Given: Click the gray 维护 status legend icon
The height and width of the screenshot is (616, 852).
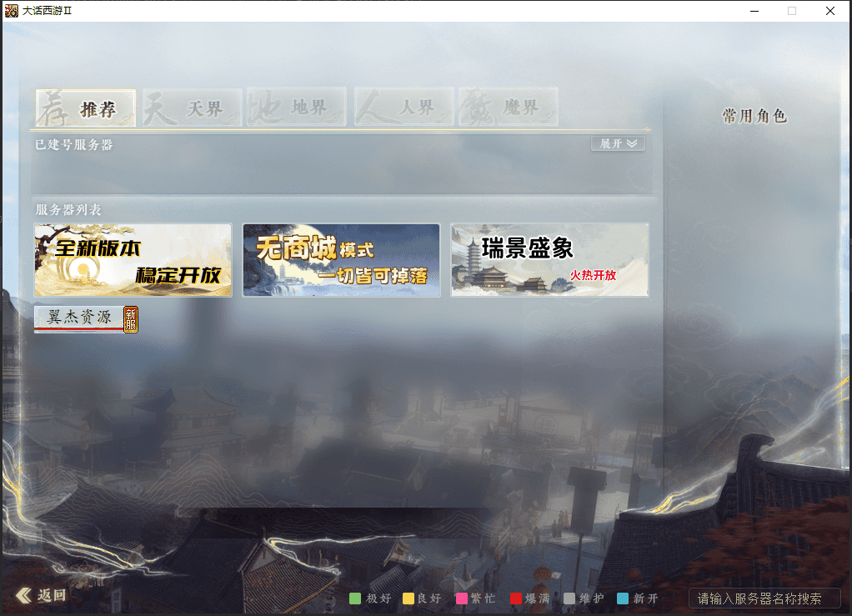Looking at the screenshot, I should pos(569,598).
